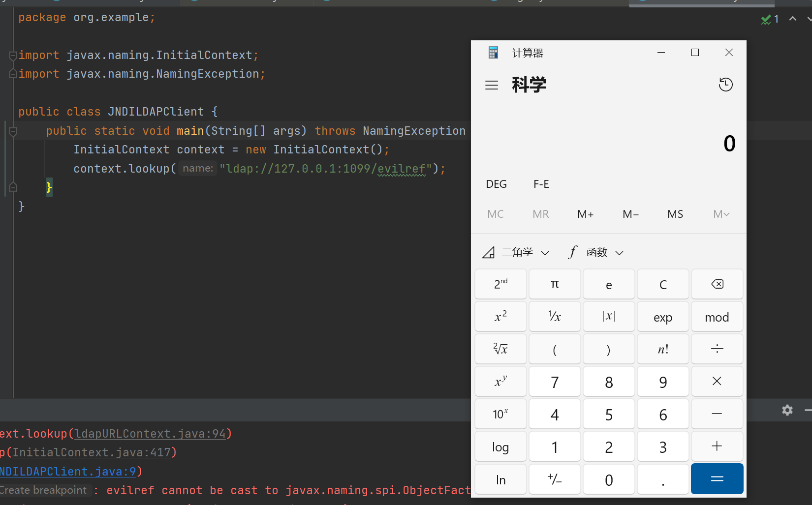
Task: Click the main method closing fold marker
Action: click(13, 187)
